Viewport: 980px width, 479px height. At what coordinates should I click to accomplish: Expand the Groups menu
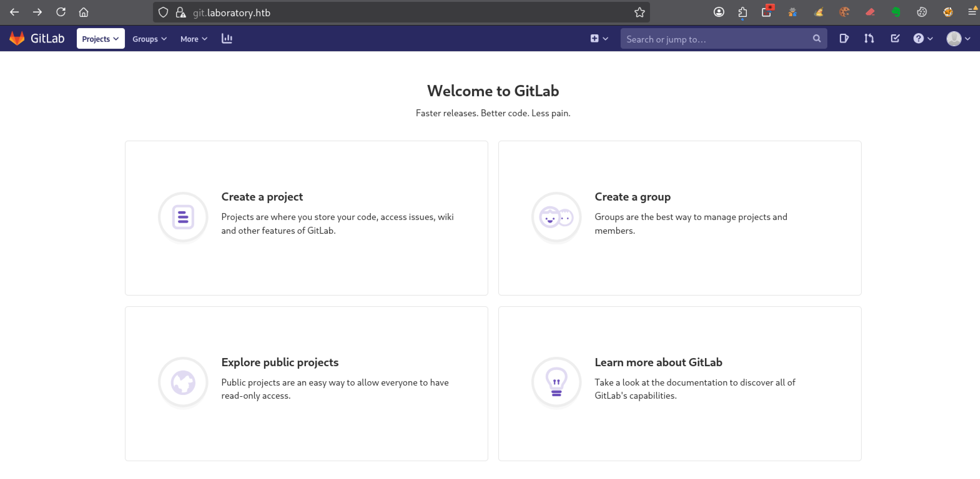click(150, 39)
